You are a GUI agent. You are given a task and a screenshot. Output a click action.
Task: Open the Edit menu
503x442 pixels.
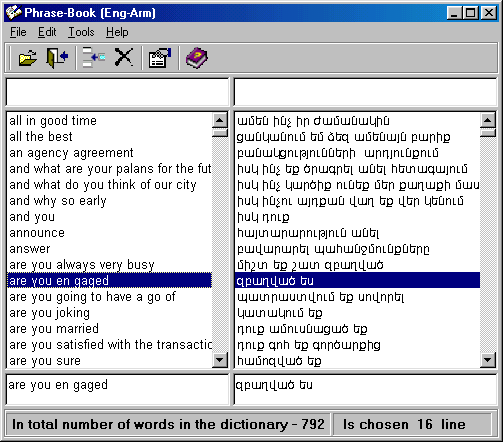pos(47,32)
